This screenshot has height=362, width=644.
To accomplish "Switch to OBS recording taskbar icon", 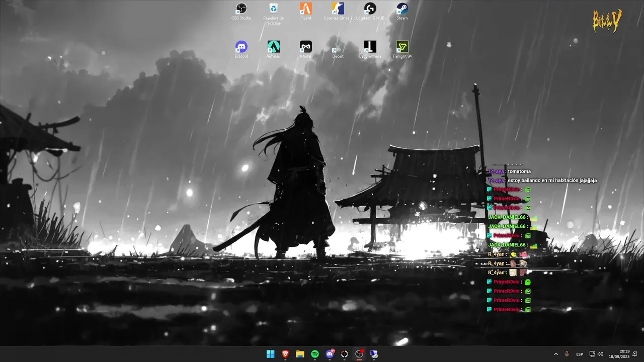I will tap(359, 354).
